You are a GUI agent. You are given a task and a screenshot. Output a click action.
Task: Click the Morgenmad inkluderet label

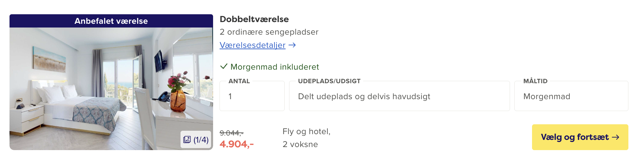pyautogui.click(x=274, y=67)
